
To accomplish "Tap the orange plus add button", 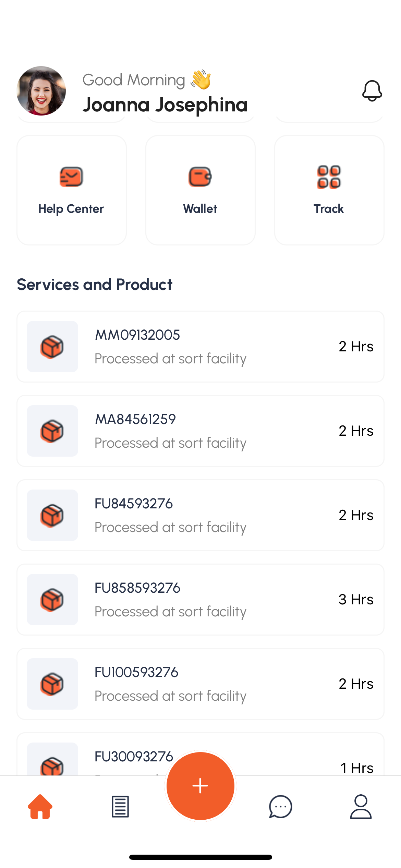I will (x=200, y=786).
